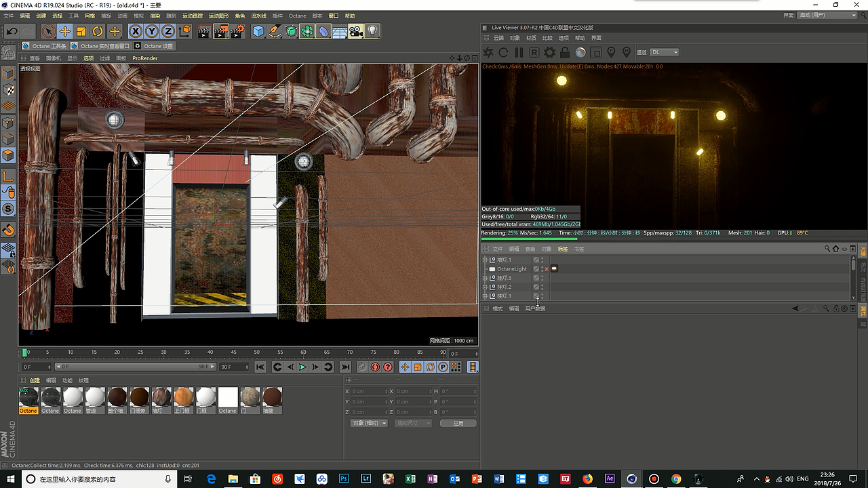Select the Live Selection tool
This screenshot has height=488, width=868.
[48, 31]
